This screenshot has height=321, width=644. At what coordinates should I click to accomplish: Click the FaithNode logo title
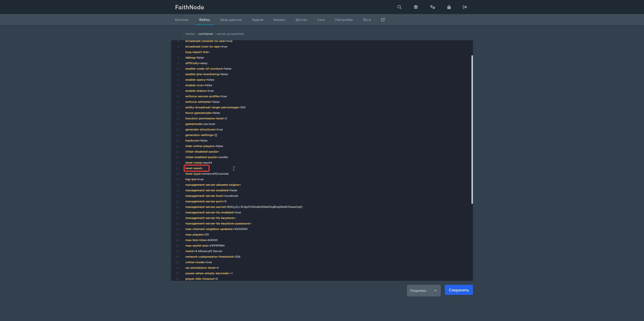[189, 7]
